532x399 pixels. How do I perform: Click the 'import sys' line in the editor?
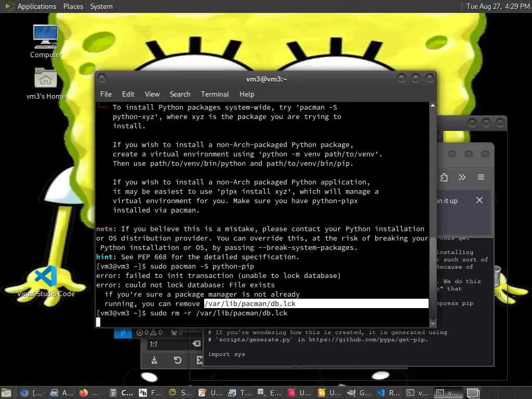coord(227,354)
